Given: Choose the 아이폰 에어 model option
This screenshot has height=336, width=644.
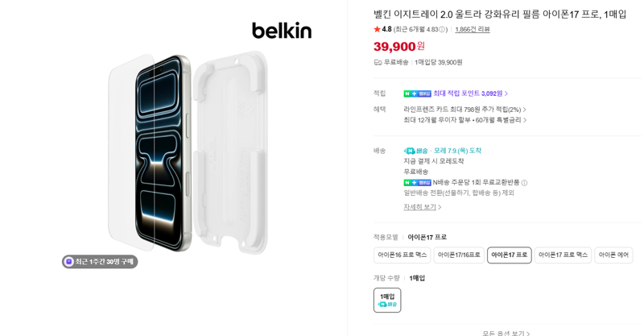Looking at the screenshot, I should [x=613, y=255].
